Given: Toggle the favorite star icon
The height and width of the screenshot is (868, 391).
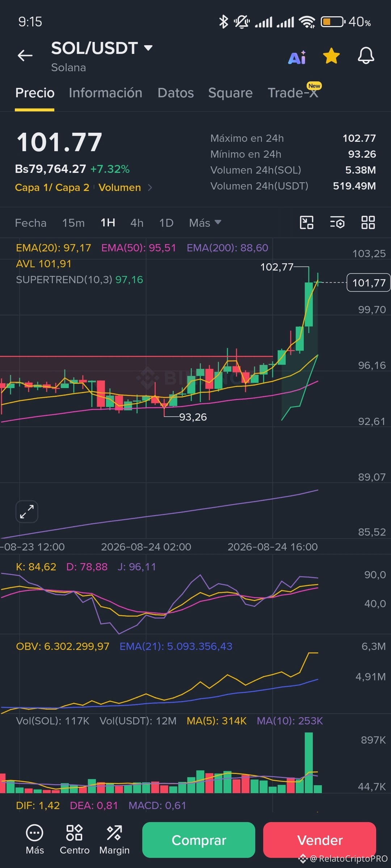Looking at the screenshot, I should click(x=331, y=56).
